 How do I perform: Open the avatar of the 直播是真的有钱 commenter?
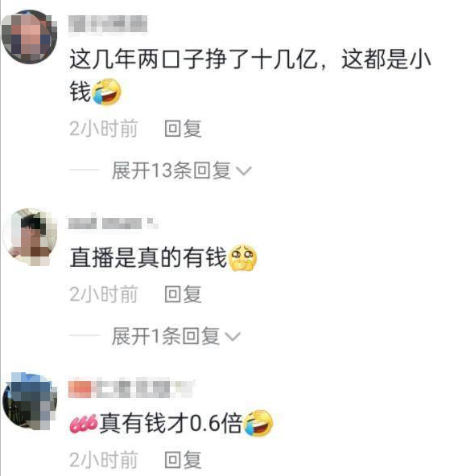[30, 236]
